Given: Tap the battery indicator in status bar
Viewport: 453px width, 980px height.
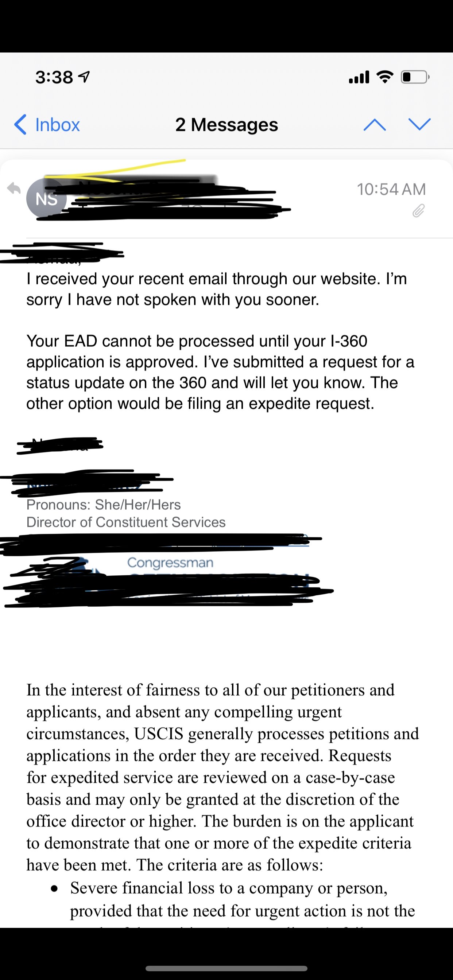Looking at the screenshot, I should 415,77.
